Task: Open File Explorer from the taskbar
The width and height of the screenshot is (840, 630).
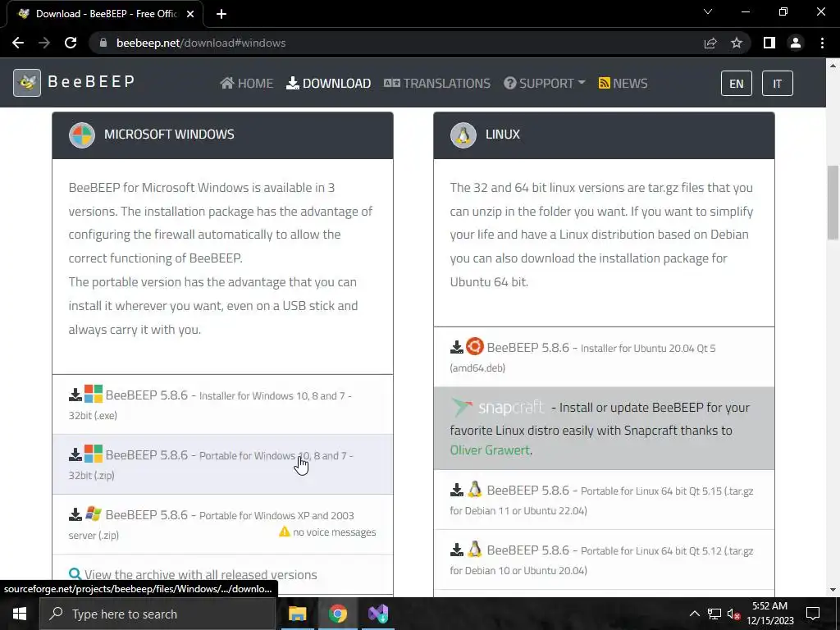Action: click(x=297, y=614)
